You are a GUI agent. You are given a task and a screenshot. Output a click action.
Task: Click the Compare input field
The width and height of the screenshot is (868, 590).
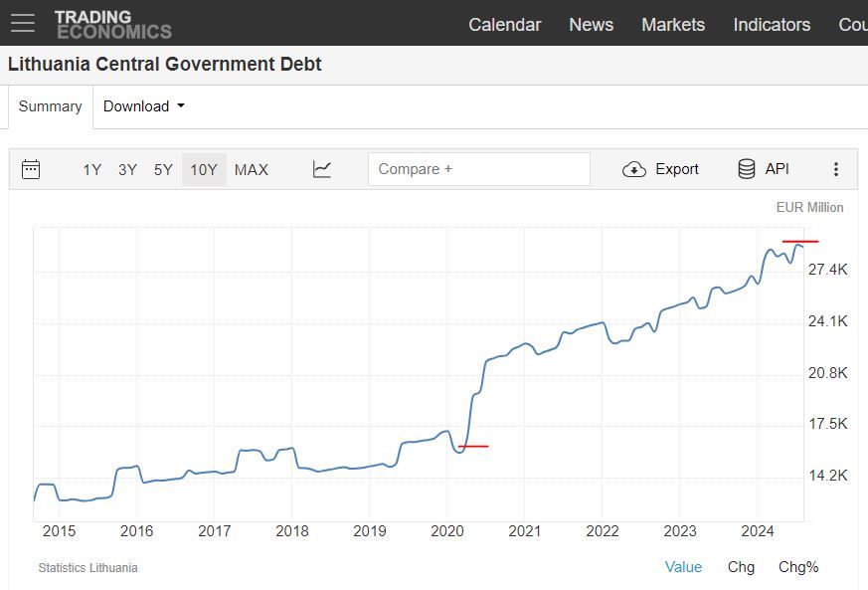point(478,169)
